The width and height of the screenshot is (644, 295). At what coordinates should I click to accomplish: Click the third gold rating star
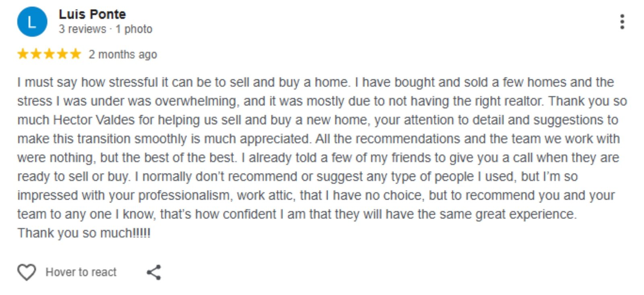point(49,54)
